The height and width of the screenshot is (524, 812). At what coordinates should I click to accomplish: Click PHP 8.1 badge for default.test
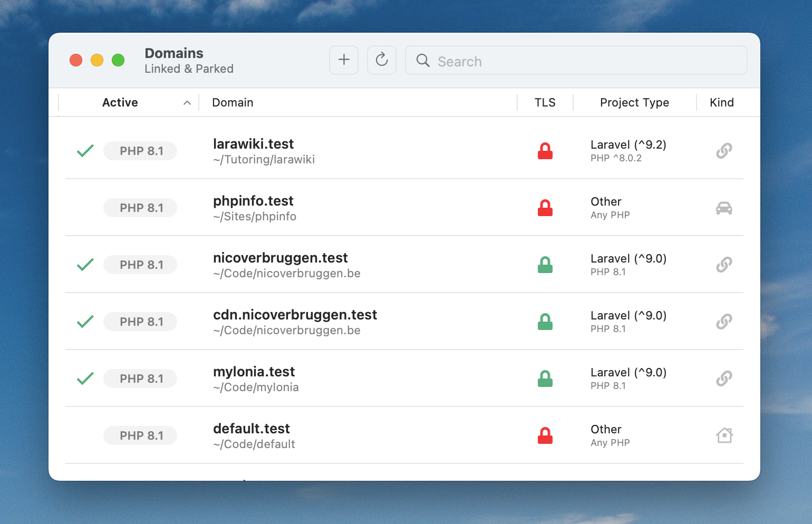pyautogui.click(x=140, y=435)
